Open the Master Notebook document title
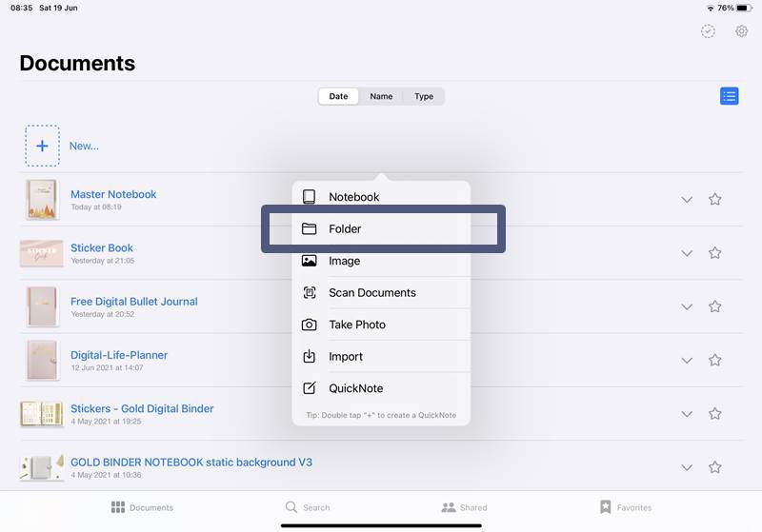This screenshot has width=762, height=532. [113, 194]
